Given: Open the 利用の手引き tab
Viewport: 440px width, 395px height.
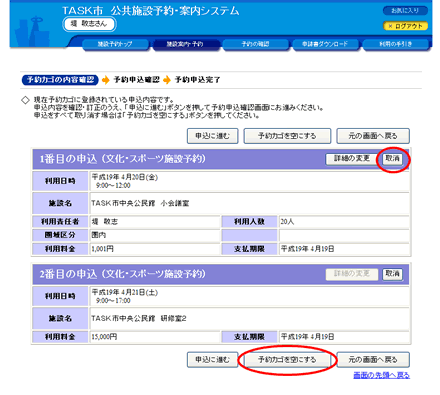Looking at the screenshot, I should 395,44.
